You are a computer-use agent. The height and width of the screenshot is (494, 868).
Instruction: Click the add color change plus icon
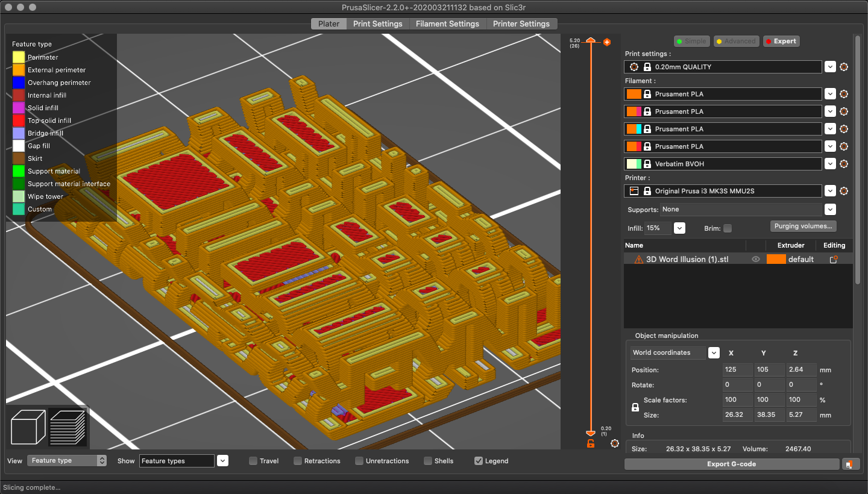click(607, 42)
